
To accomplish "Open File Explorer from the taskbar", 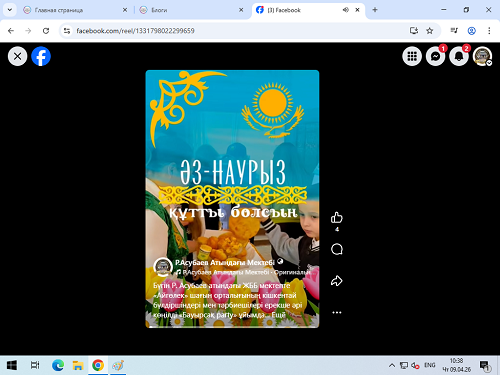I will 78,365.
